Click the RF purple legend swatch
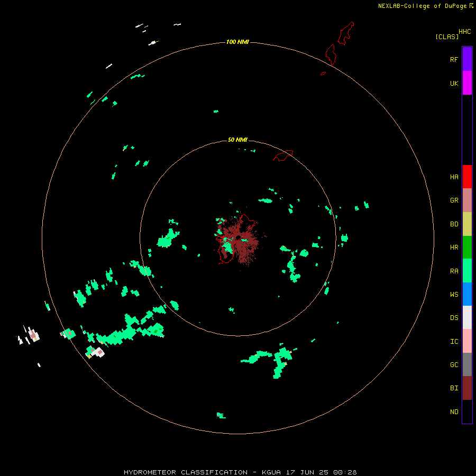The height and width of the screenshot is (476, 476). 467,59
